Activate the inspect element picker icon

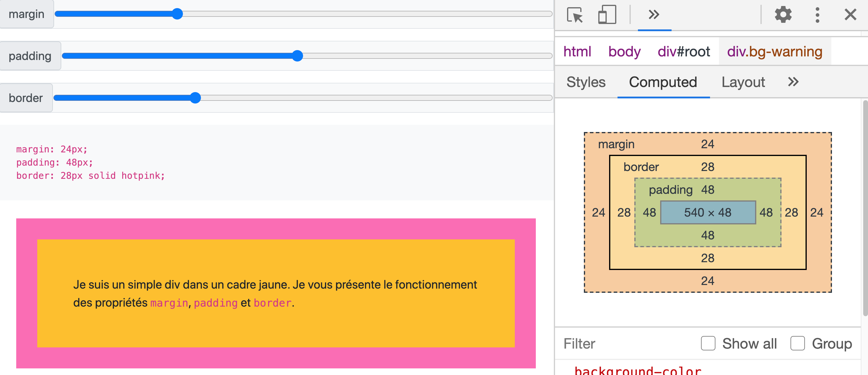point(575,15)
